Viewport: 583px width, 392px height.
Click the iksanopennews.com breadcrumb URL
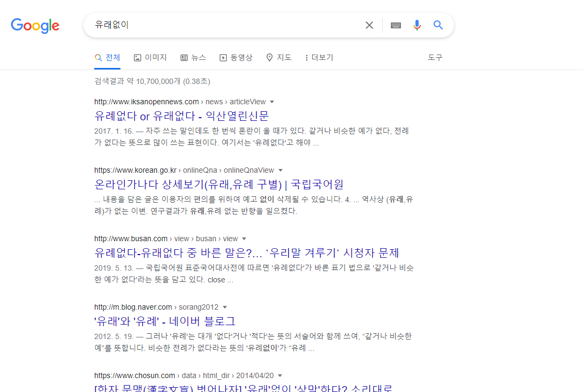(x=180, y=102)
